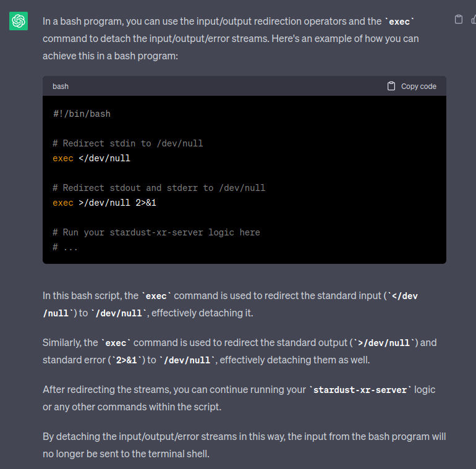Click the 'exec </dev/null' code line
Image resolution: width=476 pixels, height=469 pixels.
(91, 158)
